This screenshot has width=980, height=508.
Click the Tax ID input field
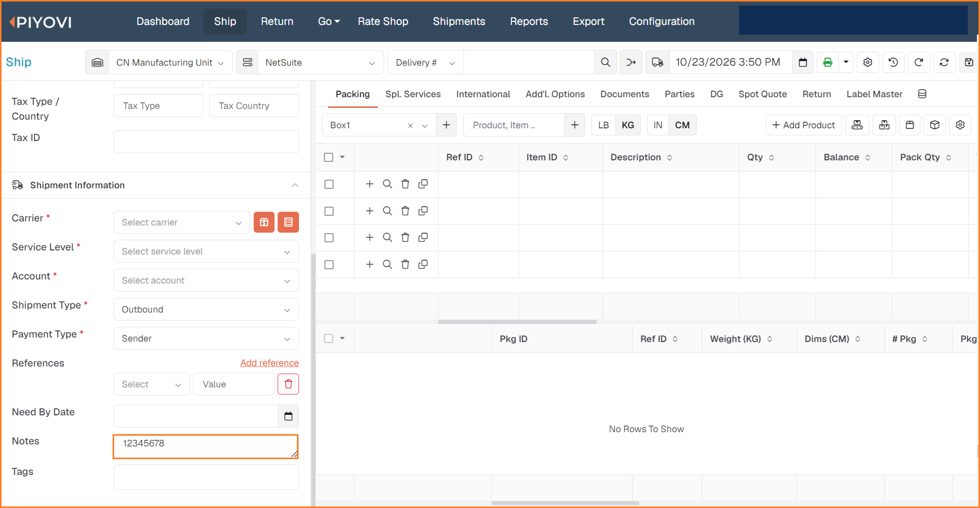206,142
